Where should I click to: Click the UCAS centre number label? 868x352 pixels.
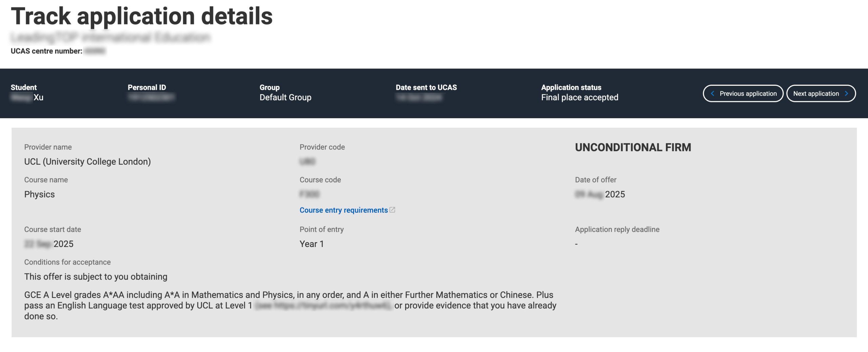coord(46,51)
